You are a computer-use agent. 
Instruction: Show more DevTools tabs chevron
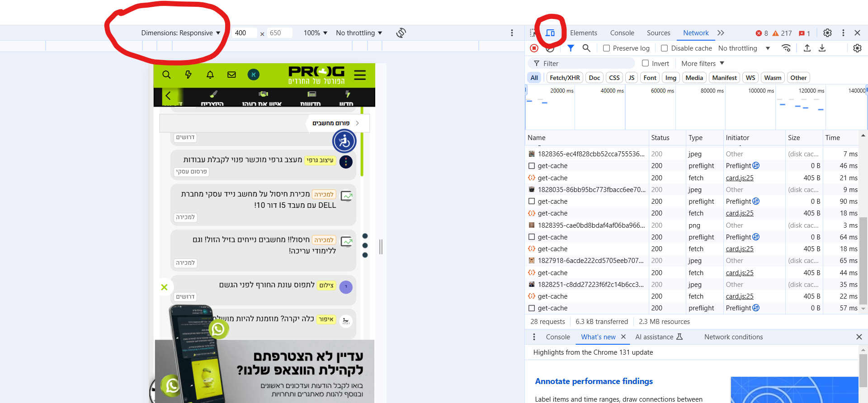click(721, 33)
